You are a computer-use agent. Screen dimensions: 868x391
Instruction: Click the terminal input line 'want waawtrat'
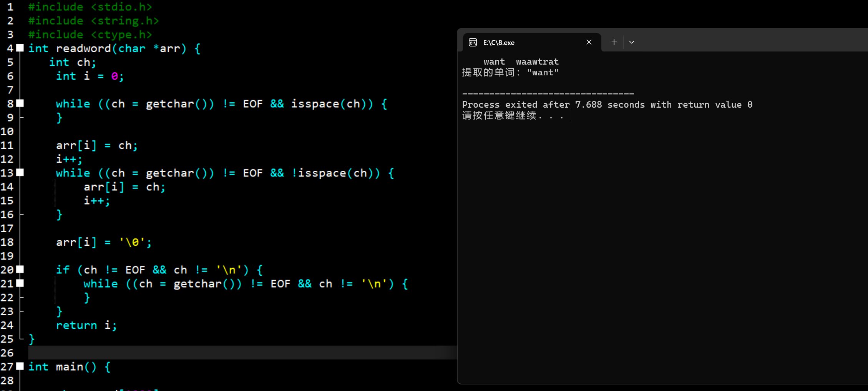(521, 62)
